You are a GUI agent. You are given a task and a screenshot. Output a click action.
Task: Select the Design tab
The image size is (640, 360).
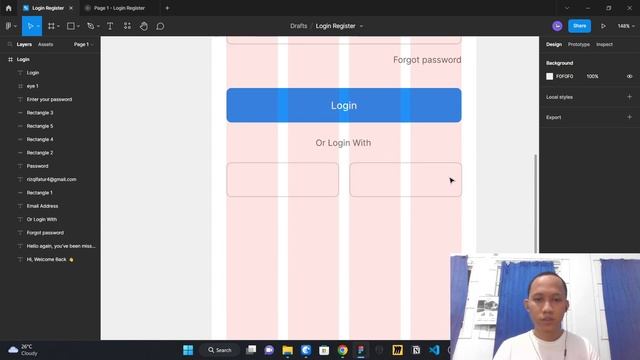[x=554, y=44]
